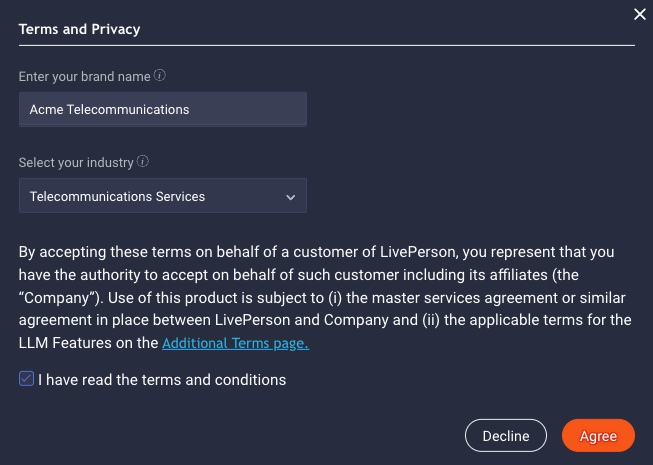Place cursor in 'Acme Telecommunications' text
The width and height of the screenshot is (653, 465).
click(110, 109)
